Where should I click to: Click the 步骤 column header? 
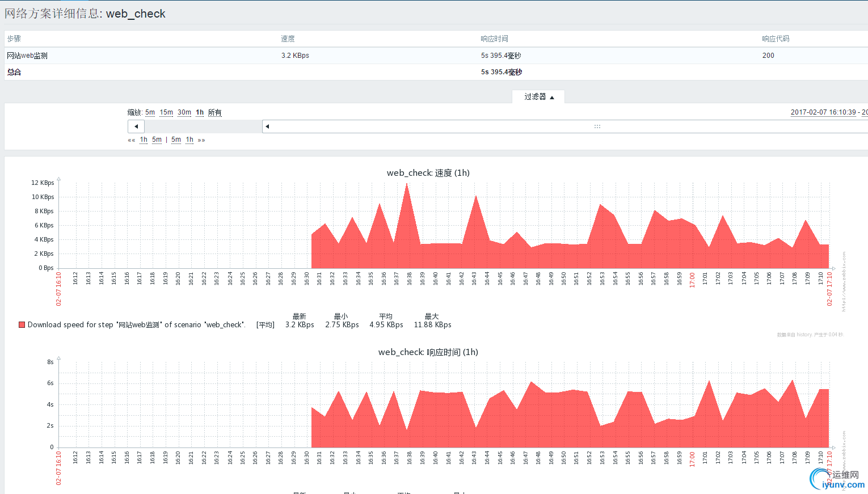click(x=14, y=39)
